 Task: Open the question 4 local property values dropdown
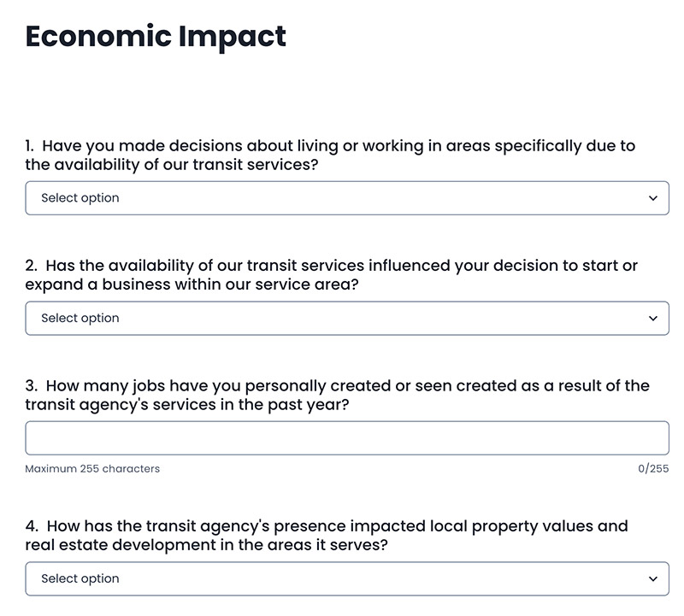pos(347,579)
